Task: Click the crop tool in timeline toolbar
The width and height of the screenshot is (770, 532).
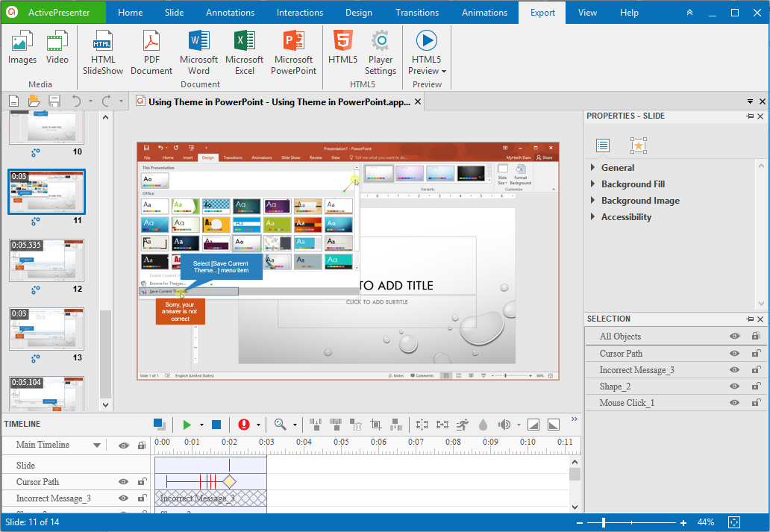Action: [376, 425]
